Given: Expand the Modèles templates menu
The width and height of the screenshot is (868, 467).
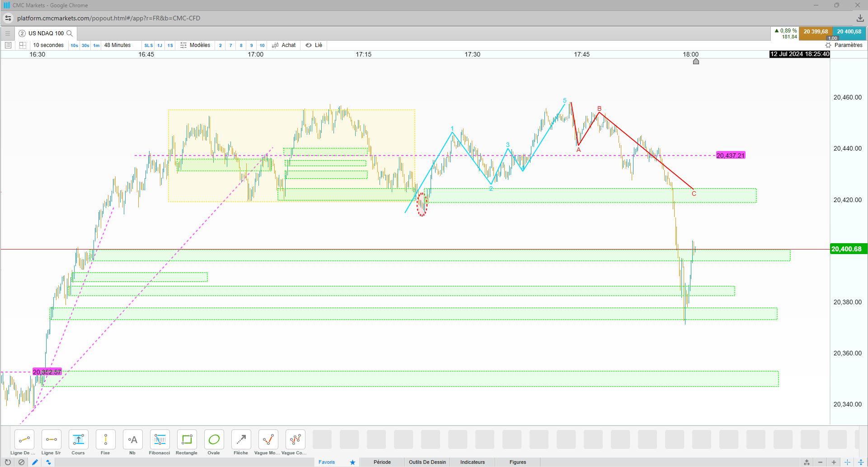Looking at the screenshot, I should tap(195, 45).
